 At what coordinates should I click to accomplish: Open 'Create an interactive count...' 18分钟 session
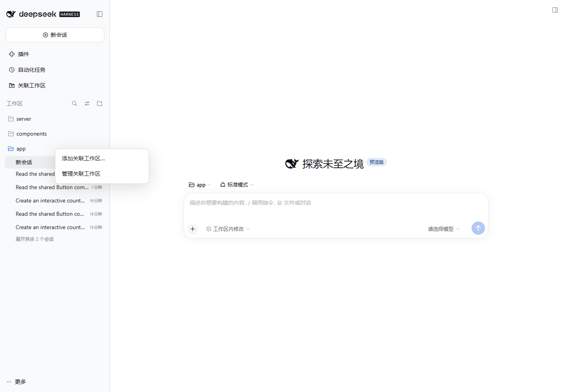point(55,227)
